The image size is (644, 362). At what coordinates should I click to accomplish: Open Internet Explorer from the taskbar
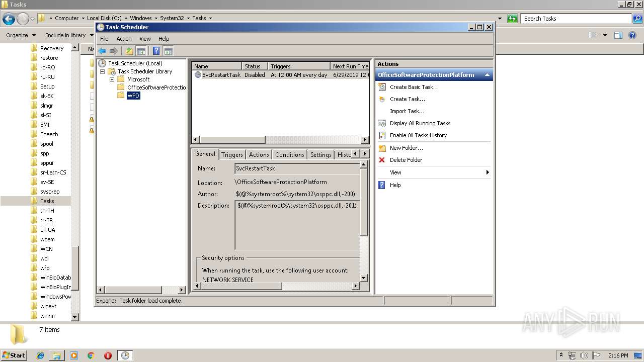pyautogui.click(x=40, y=355)
